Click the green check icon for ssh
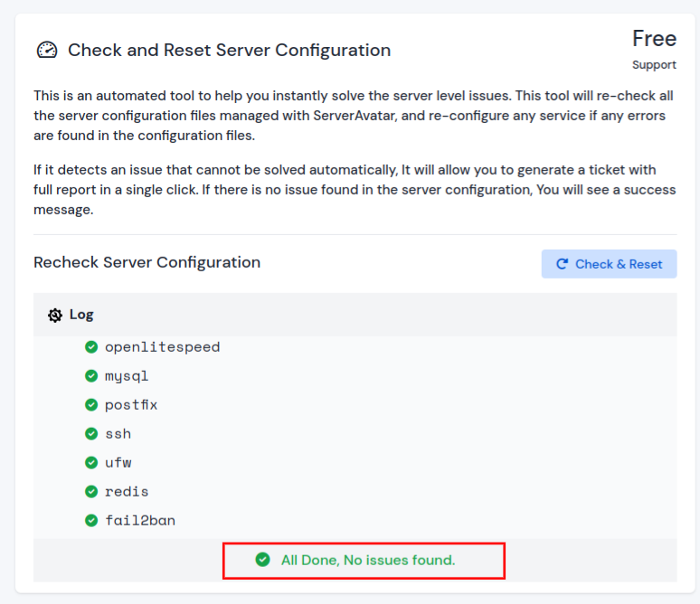 (91, 434)
